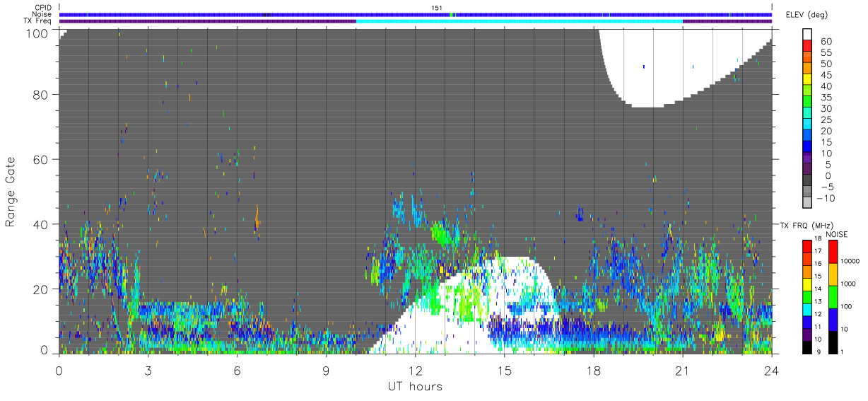The image size is (868, 401).
Task: Click the light gray bottom ELEV colorbar segment
Action: tap(808, 202)
